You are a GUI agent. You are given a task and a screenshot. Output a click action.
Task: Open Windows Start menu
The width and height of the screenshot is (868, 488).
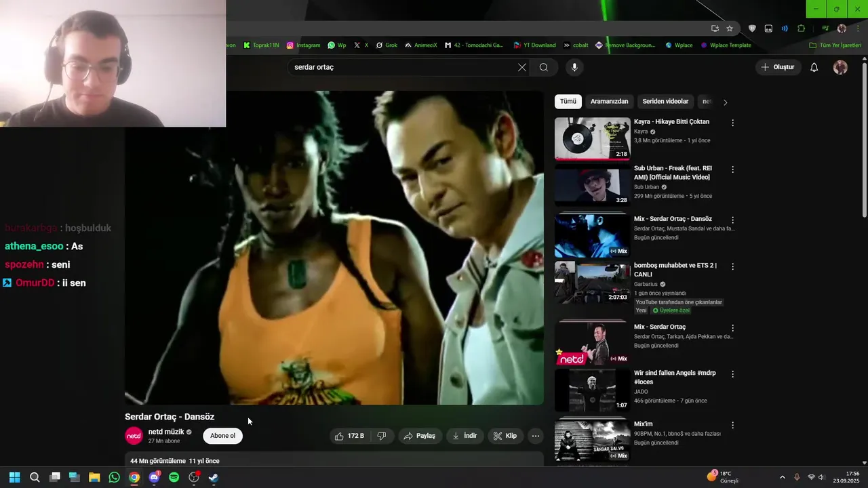[14, 477]
